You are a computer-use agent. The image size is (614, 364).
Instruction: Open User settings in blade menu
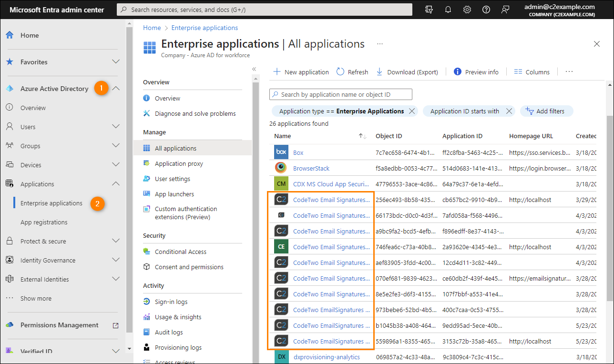[x=173, y=179]
